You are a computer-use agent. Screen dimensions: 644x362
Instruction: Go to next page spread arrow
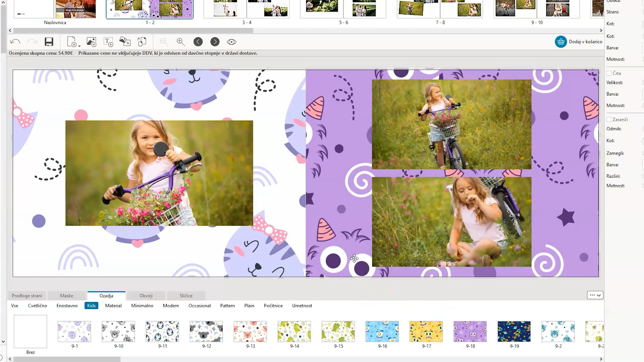click(x=215, y=42)
